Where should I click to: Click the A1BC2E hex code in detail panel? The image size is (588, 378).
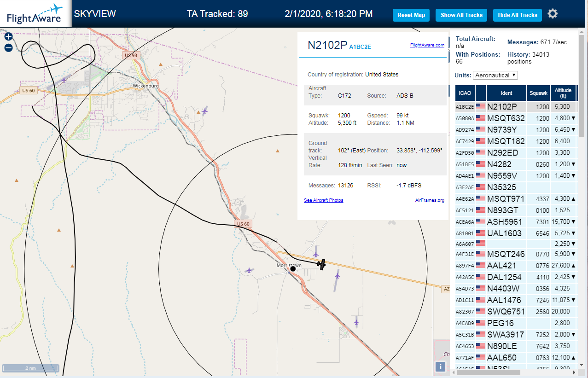click(x=360, y=47)
